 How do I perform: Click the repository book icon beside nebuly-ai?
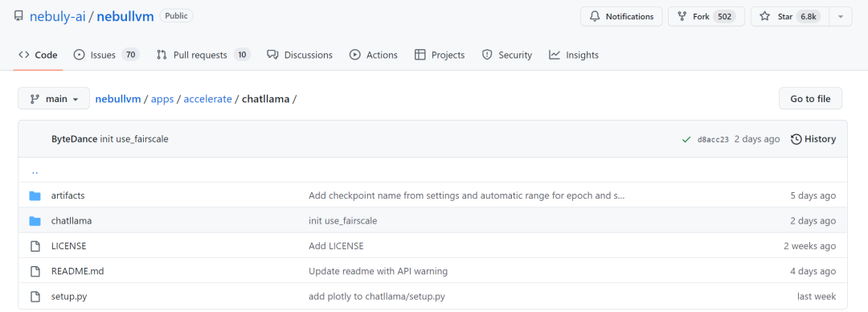[x=18, y=16]
